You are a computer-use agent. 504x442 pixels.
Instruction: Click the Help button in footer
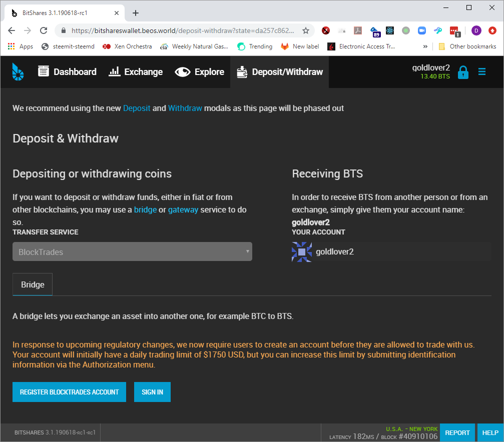coord(490,432)
